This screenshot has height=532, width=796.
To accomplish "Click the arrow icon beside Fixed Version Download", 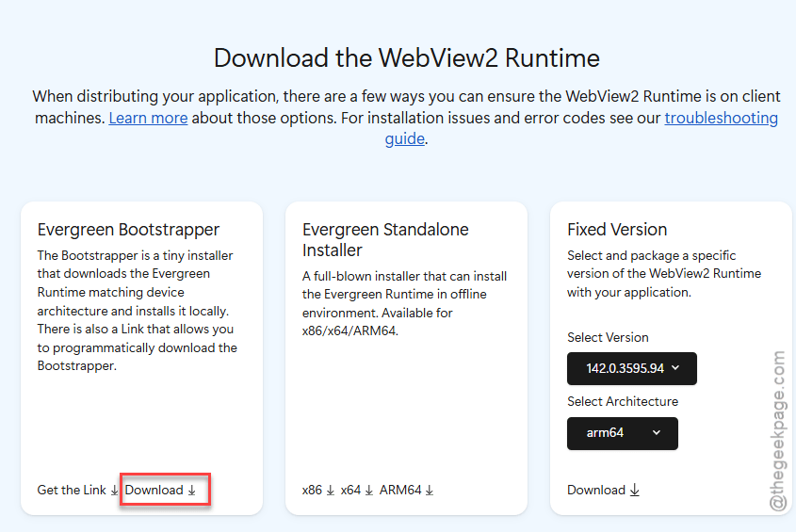I will pos(634,491).
